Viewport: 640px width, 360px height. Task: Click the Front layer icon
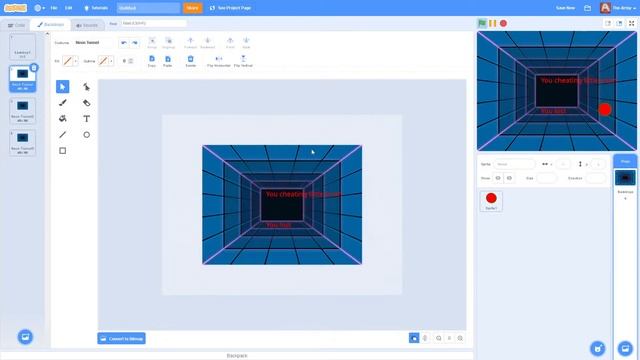point(230,42)
